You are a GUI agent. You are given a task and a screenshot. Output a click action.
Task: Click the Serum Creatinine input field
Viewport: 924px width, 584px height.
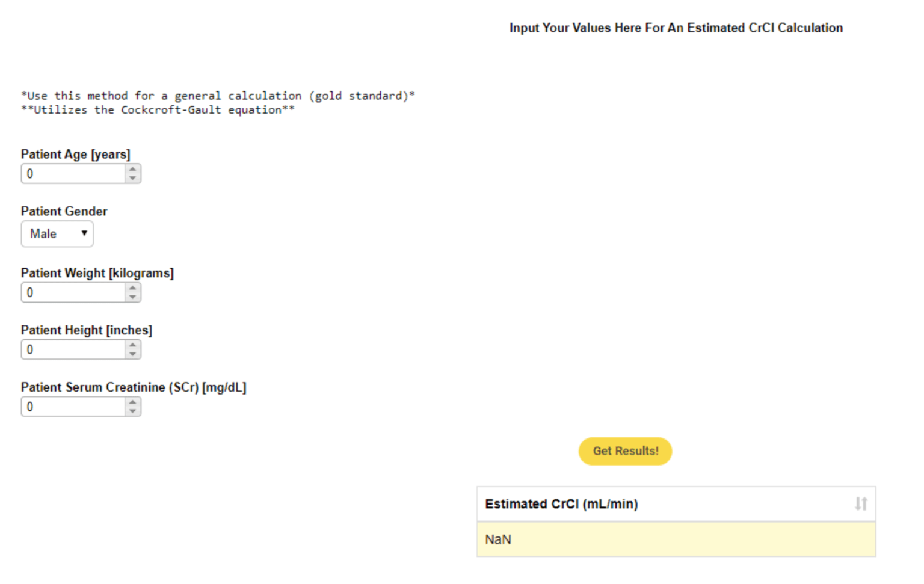81,407
